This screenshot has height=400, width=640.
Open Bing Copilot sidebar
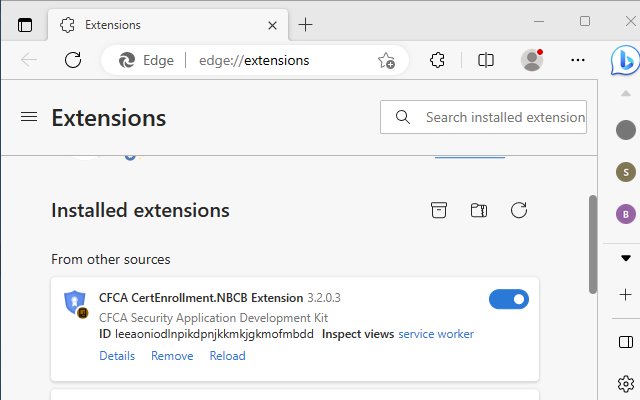tap(625, 60)
